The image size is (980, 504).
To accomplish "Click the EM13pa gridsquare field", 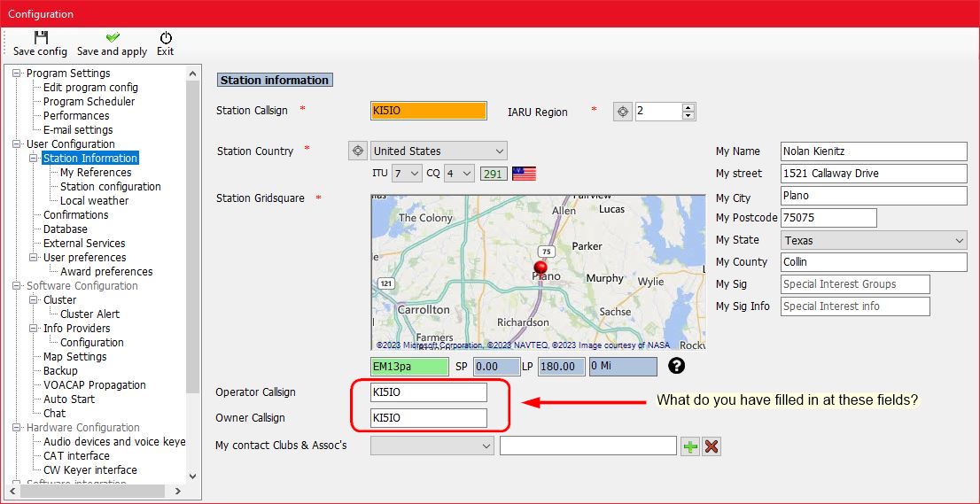I will point(409,367).
